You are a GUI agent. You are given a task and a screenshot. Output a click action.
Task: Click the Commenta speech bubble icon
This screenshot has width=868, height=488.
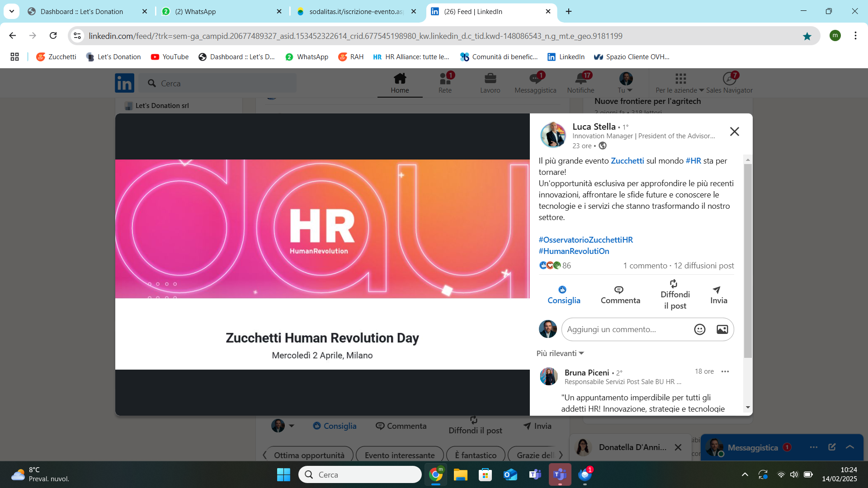click(619, 290)
